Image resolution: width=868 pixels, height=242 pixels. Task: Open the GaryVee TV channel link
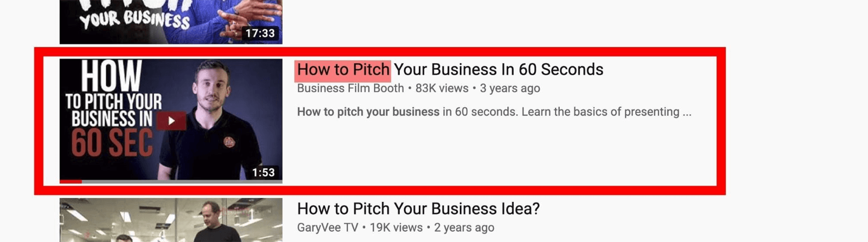[328, 227]
